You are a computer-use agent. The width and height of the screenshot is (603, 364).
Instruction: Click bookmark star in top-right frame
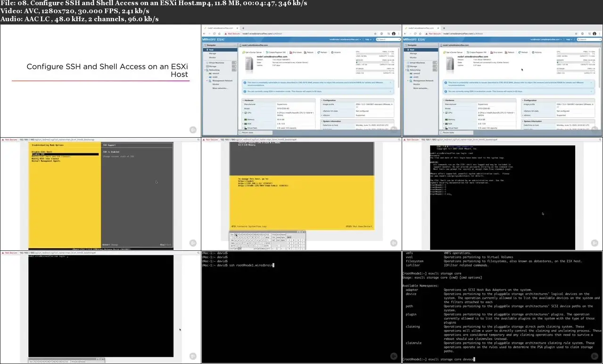pyautogui.click(x=576, y=33)
